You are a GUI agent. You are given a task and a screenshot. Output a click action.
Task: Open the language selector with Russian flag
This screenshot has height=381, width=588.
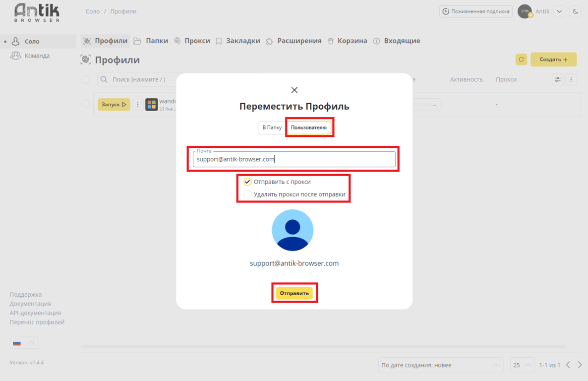tap(24, 343)
